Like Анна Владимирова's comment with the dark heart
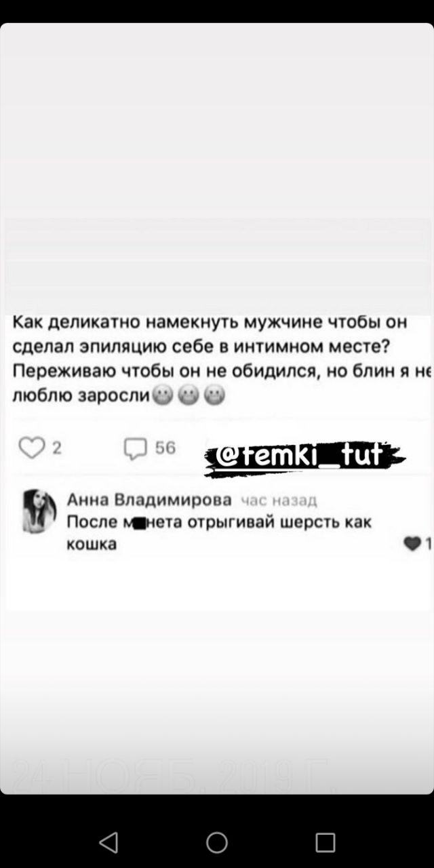 pos(412,543)
